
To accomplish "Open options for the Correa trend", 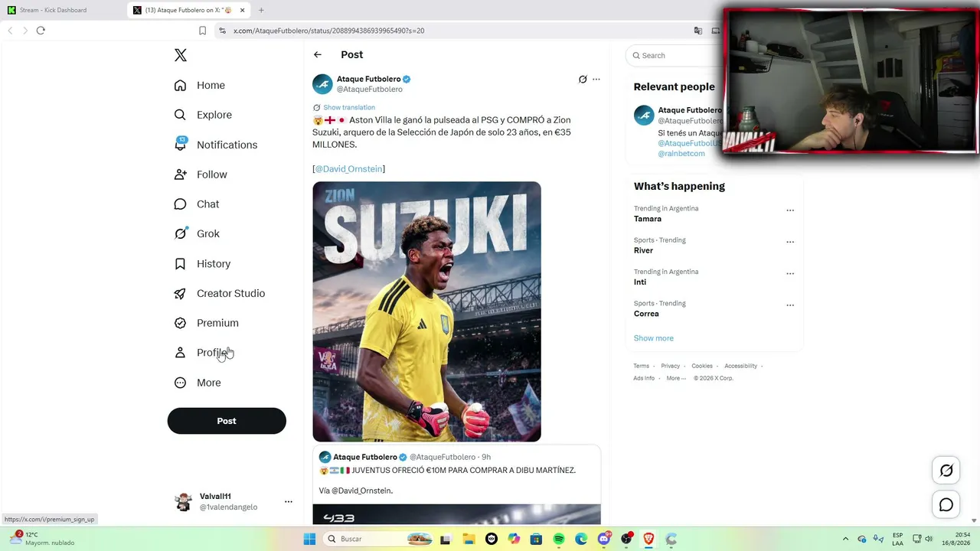I will click(790, 305).
